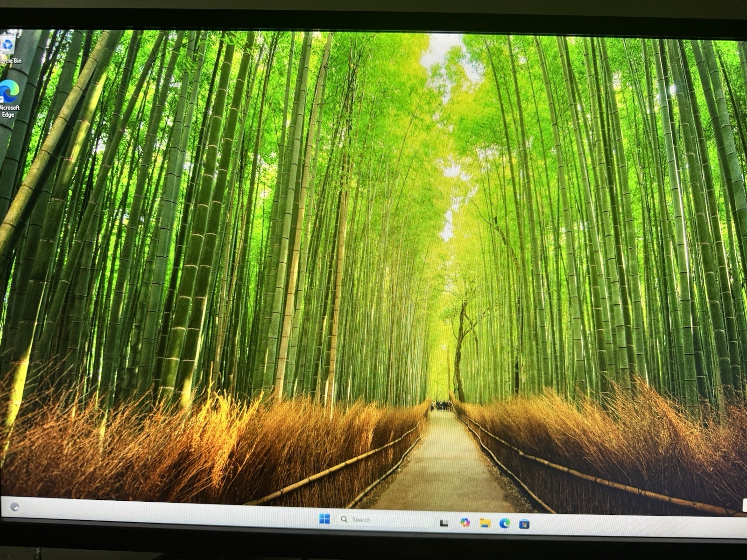Viewport: 747px width, 560px height.
Task: Open Task View from the taskbar
Action: [444, 523]
